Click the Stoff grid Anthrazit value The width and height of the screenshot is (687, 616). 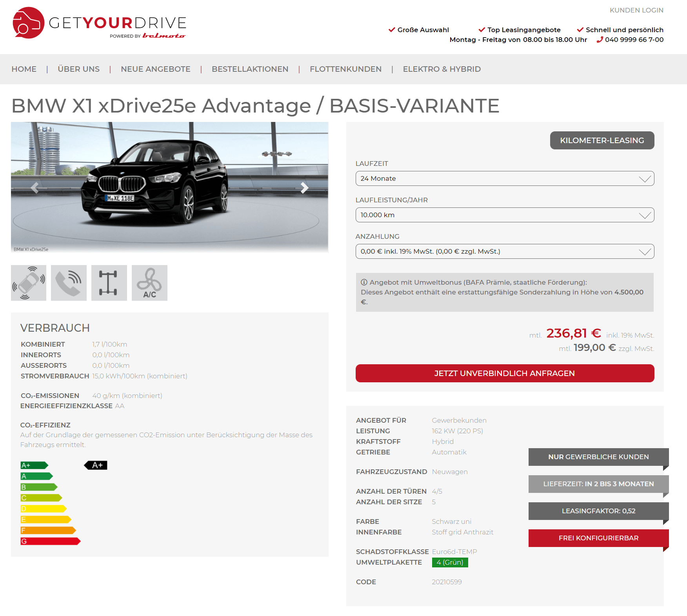[462, 532]
